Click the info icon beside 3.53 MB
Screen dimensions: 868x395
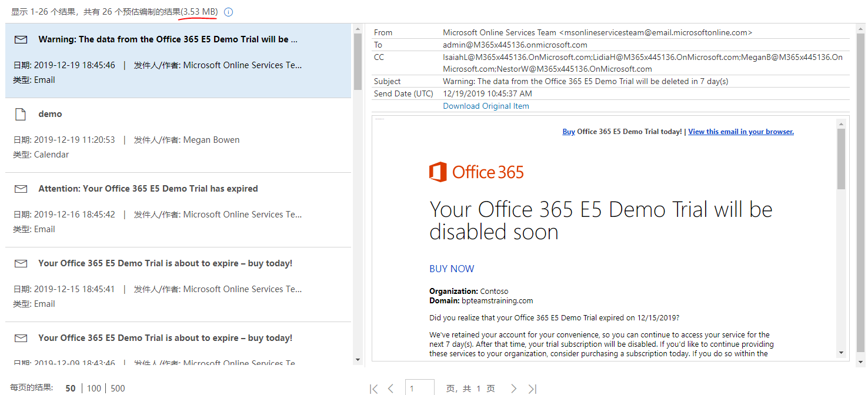pos(229,12)
